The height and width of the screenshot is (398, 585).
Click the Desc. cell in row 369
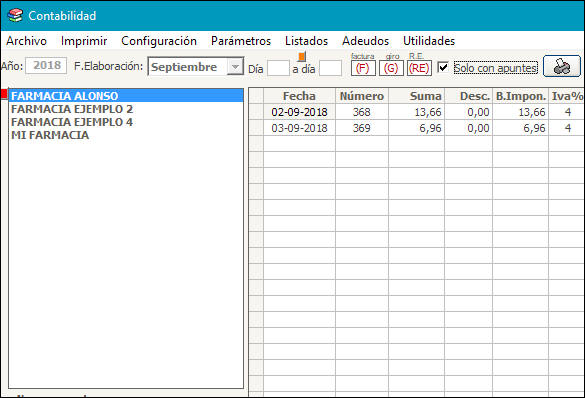tap(469, 128)
